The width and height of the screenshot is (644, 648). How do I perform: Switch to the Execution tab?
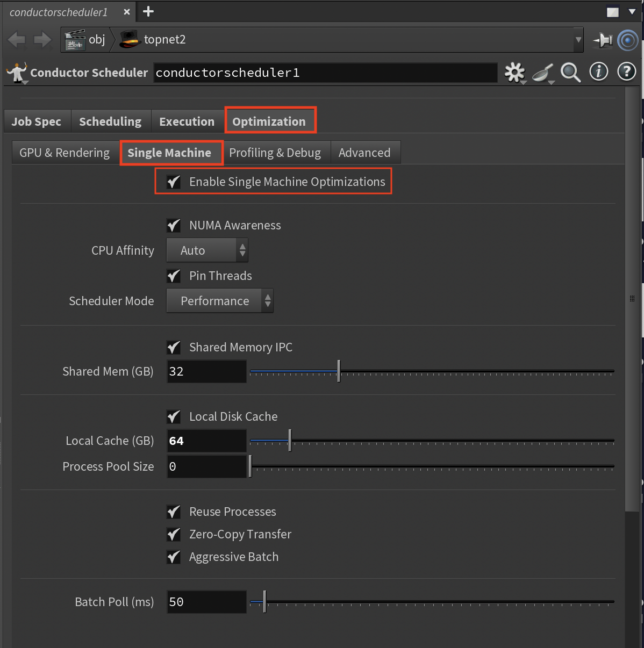tap(187, 121)
